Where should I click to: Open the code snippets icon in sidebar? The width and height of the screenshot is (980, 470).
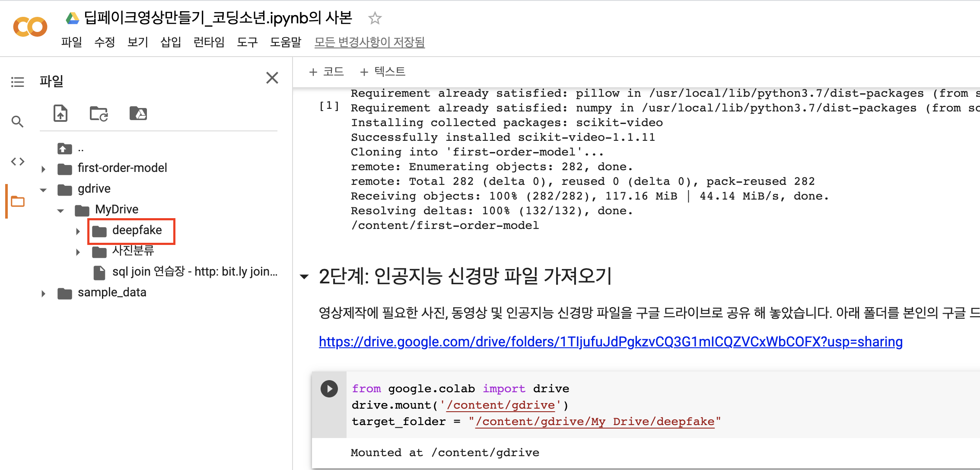point(18,162)
